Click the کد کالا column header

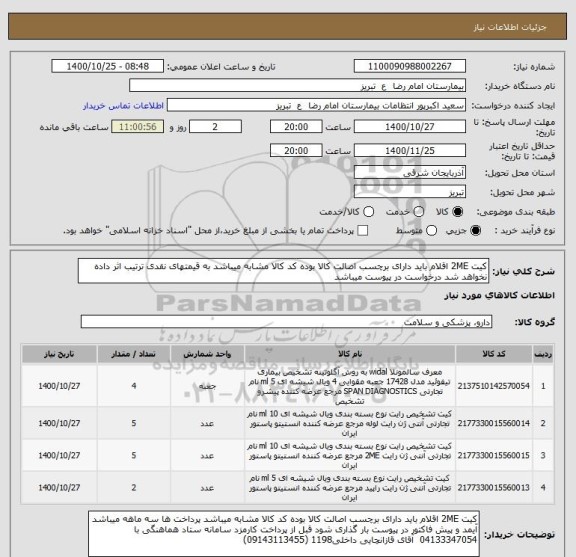pos(494,354)
